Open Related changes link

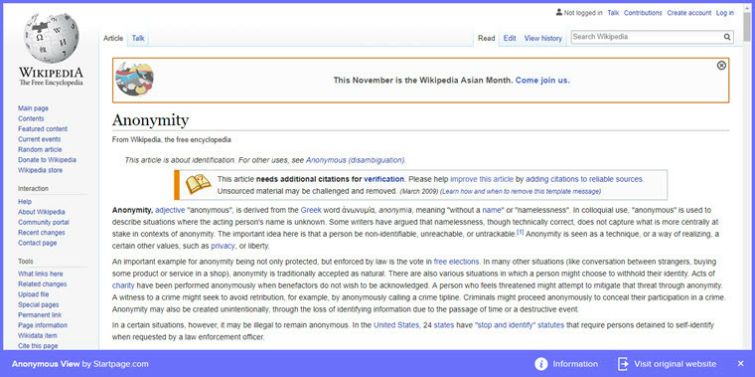[x=42, y=284]
